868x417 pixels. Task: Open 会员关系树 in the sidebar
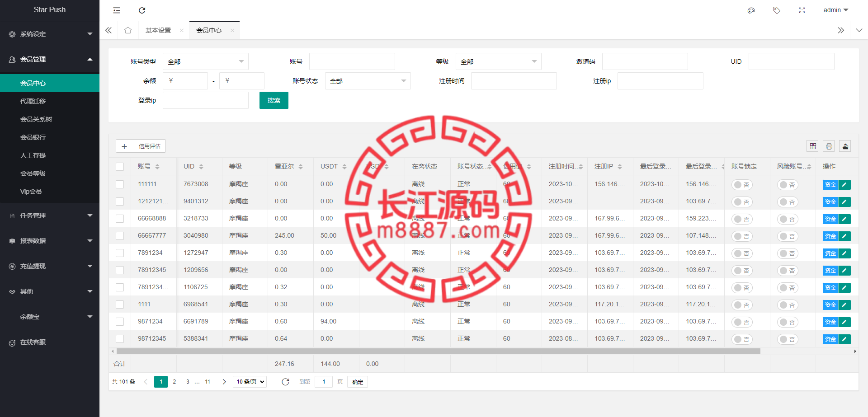pyautogui.click(x=50, y=119)
